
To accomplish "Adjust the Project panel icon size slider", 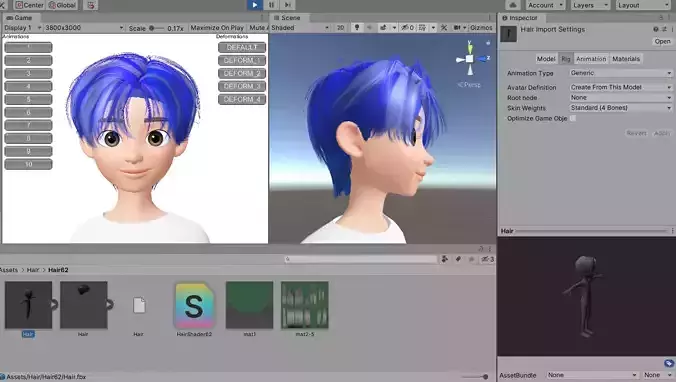I will coord(475,376).
